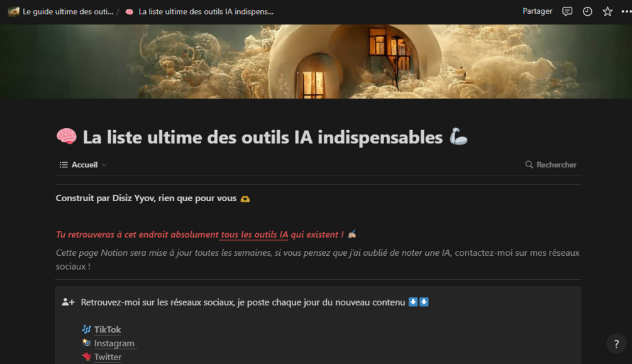Select the Accueil list view tab
The height and width of the screenshot is (364, 632).
coord(83,165)
